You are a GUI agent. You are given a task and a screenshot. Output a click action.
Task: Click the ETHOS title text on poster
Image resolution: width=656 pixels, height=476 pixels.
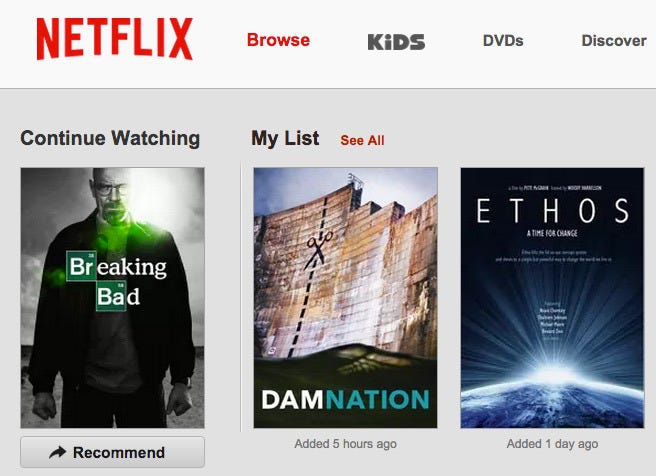pos(553,211)
